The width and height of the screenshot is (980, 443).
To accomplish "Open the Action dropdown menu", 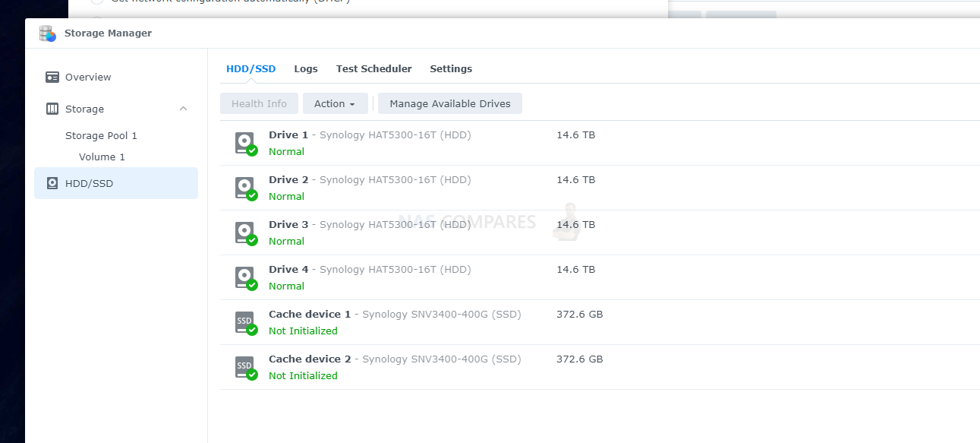I will click(336, 103).
